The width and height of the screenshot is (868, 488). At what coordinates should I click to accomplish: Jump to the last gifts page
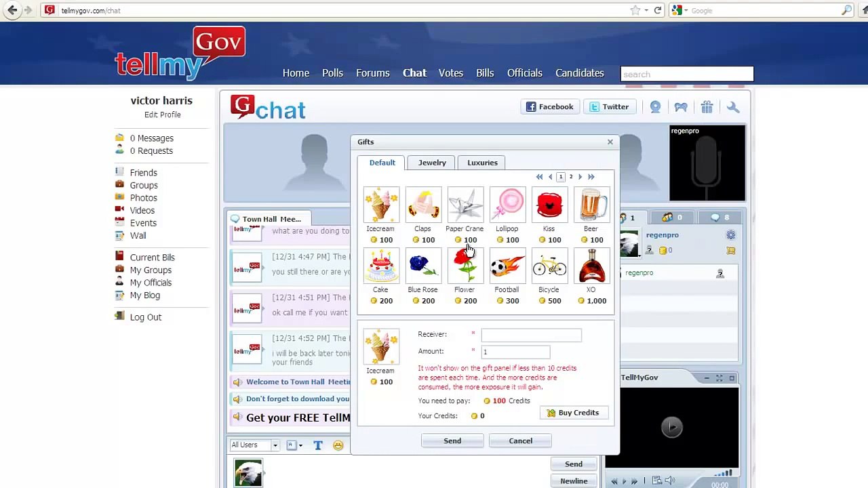point(591,177)
